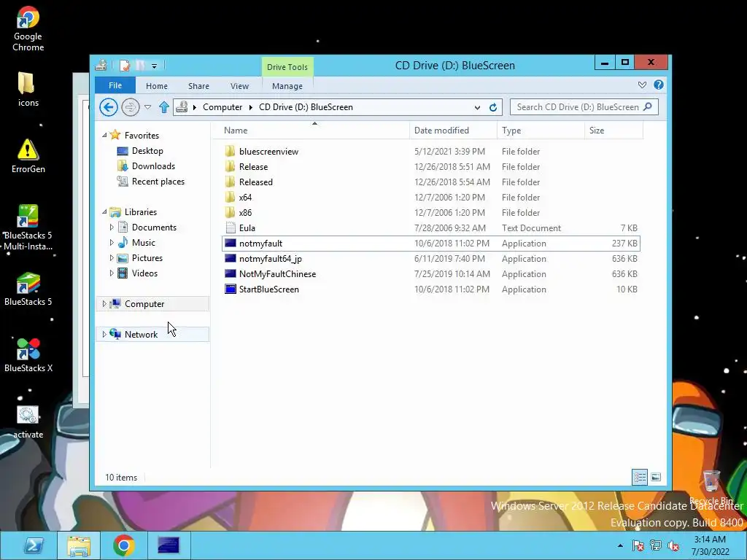Refresh the current folder view
Screen dimensions: 747x560
[x=493, y=108]
